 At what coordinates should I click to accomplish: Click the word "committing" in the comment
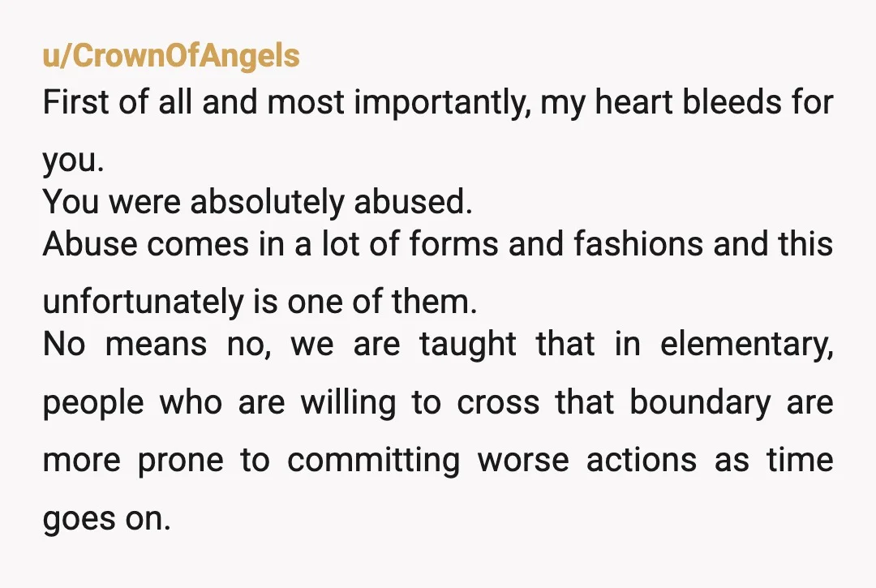click(x=374, y=461)
